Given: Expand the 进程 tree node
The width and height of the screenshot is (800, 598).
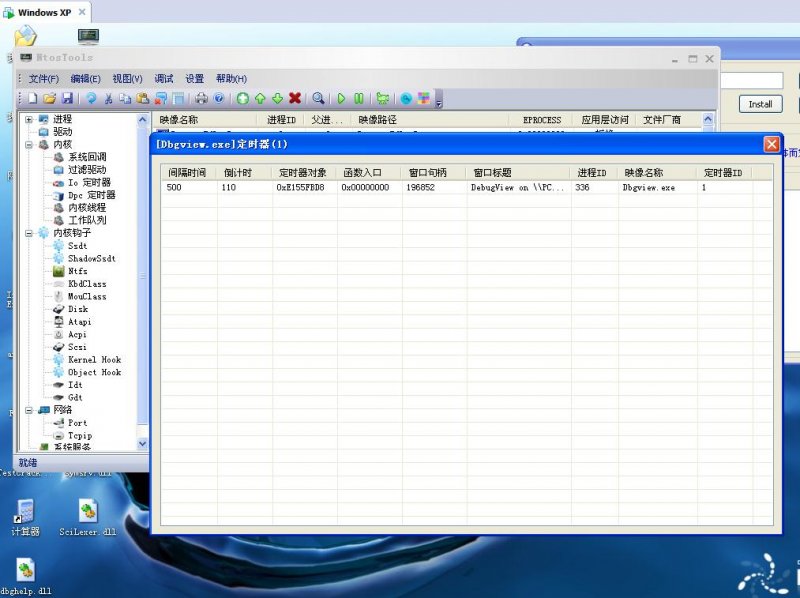Looking at the screenshot, I should pos(29,119).
